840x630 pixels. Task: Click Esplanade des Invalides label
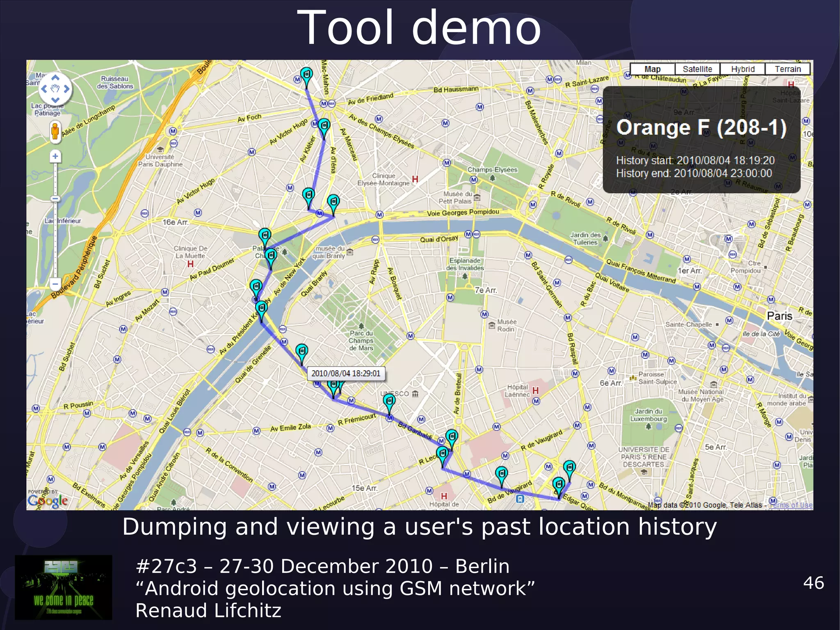click(465, 264)
